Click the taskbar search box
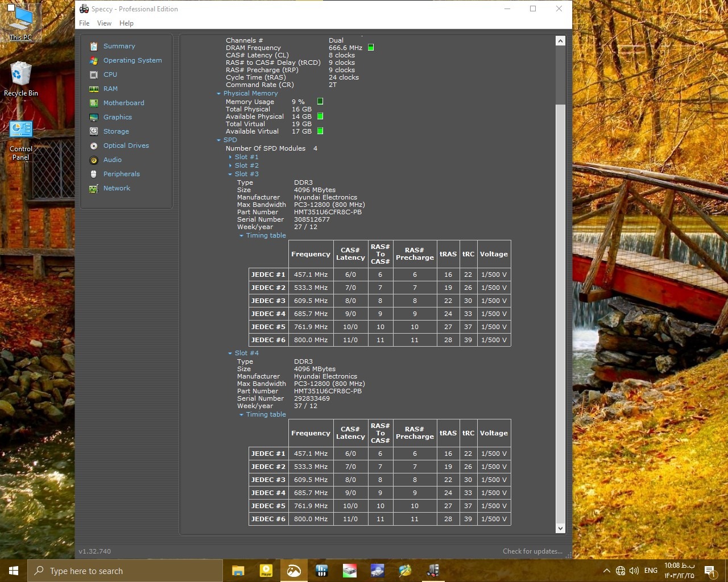728x582 pixels. pyautogui.click(x=125, y=571)
